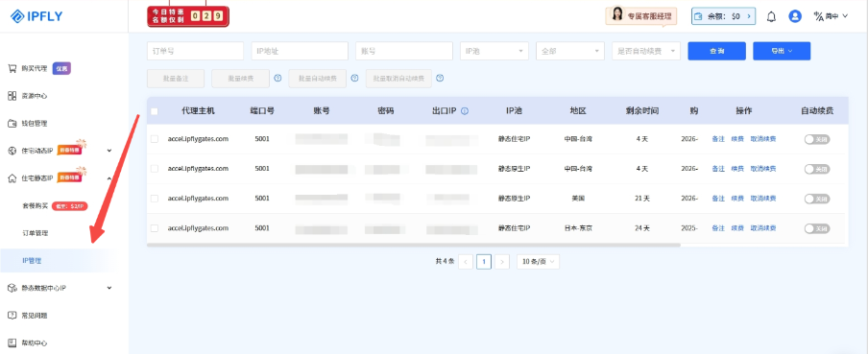Click the next page arrow
The width and height of the screenshot is (868, 354).
[x=502, y=262]
